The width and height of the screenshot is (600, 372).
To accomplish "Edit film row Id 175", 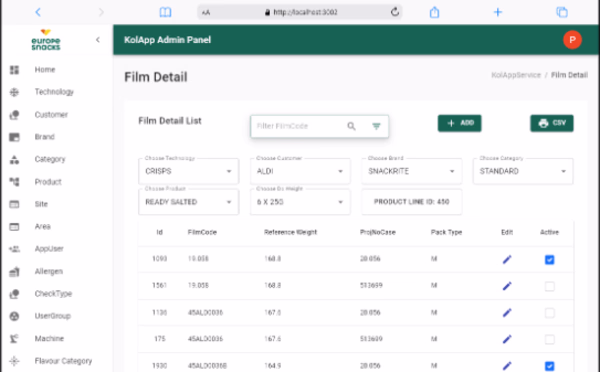I will 507,339.
